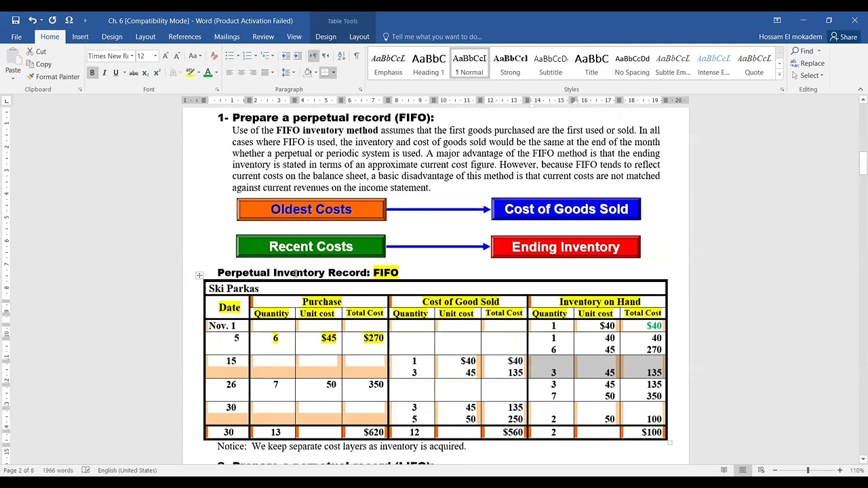This screenshot has height=488, width=868.
Task: Align the paragraph to the right
Action: pyautogui.click(x=253, y=73)
